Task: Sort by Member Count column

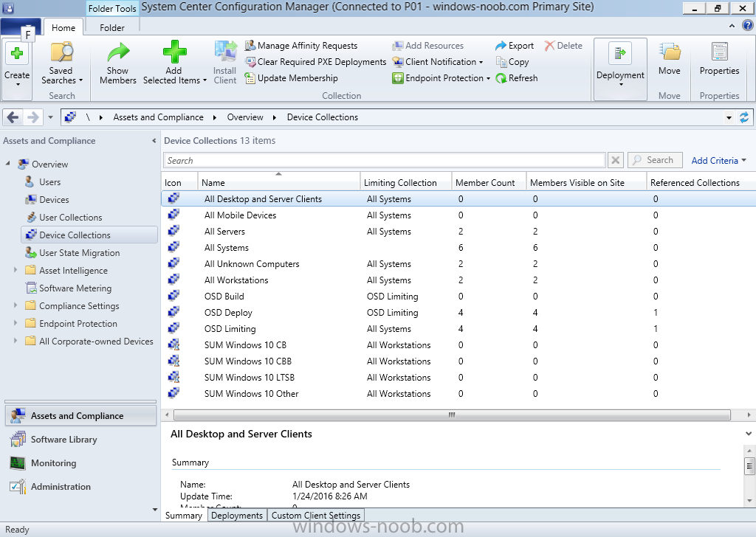Action: [489, 182]
